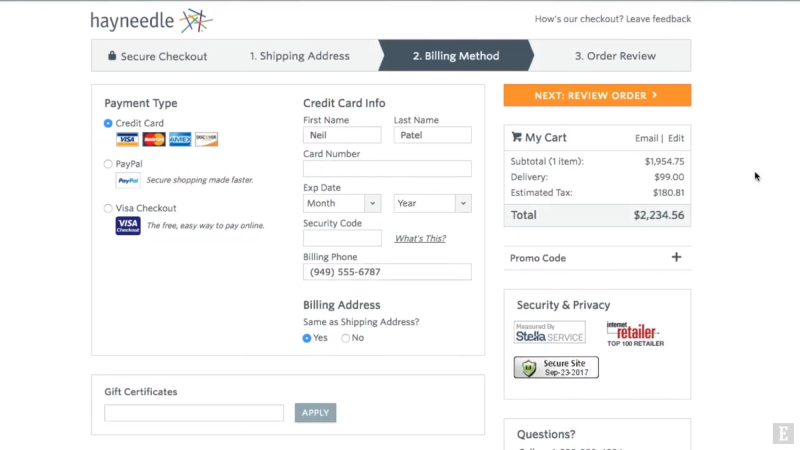Open the expiration Year dropdown
Screen dimensions: 800x450
(x=432, y=203)
